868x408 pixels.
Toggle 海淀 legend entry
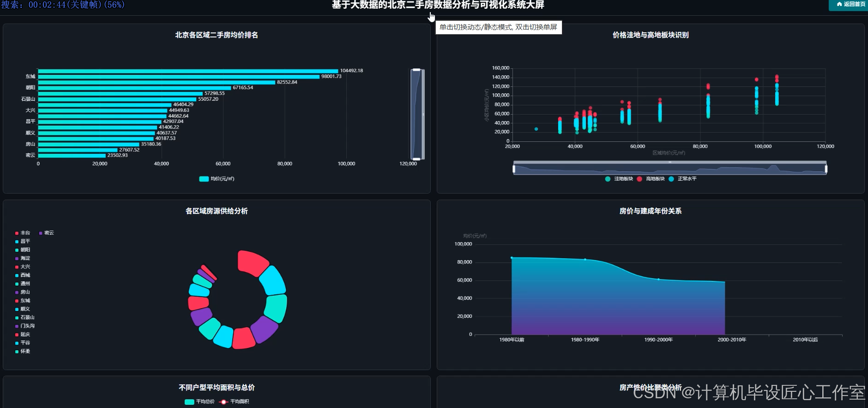tap(23, 258)
